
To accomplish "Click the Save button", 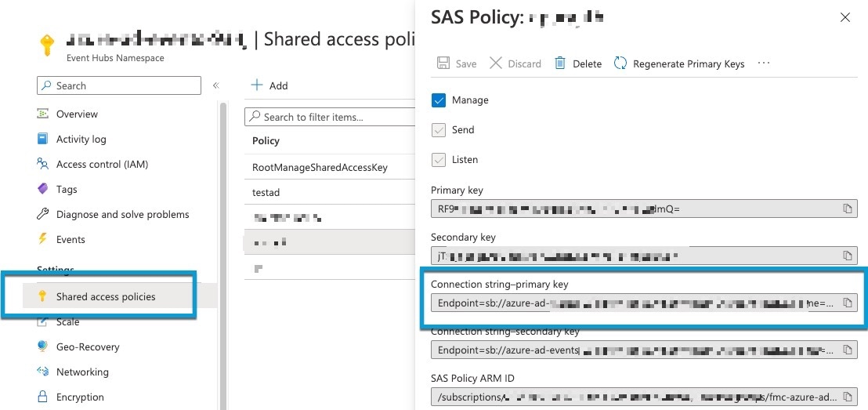I will tap(457, 63).
